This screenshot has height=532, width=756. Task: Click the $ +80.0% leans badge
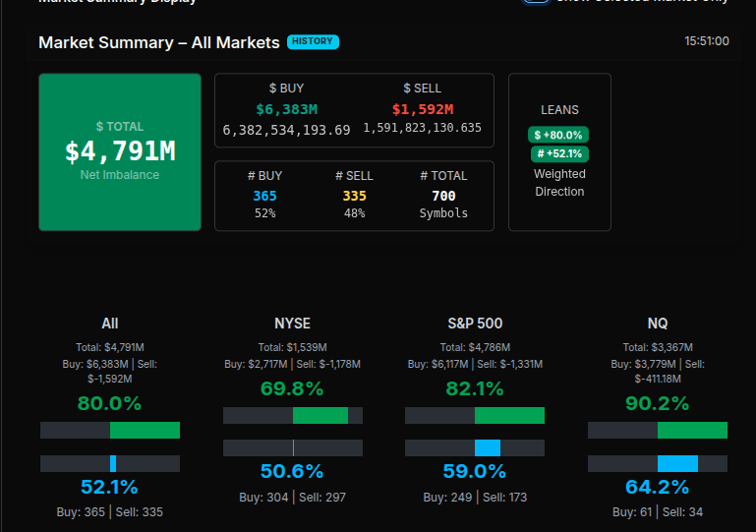coord(558,135)
